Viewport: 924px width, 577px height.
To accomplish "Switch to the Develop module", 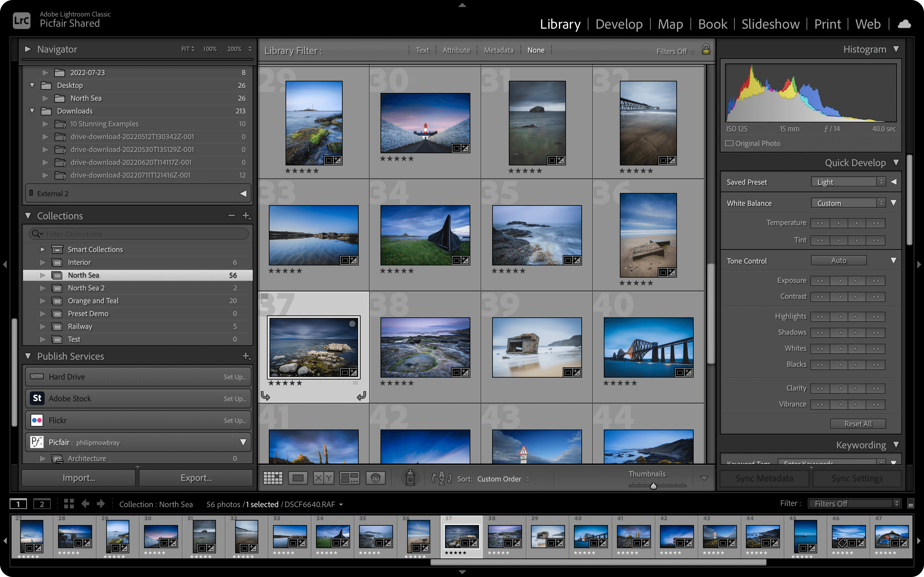I will pyautogui.click(x=619, y=24).
